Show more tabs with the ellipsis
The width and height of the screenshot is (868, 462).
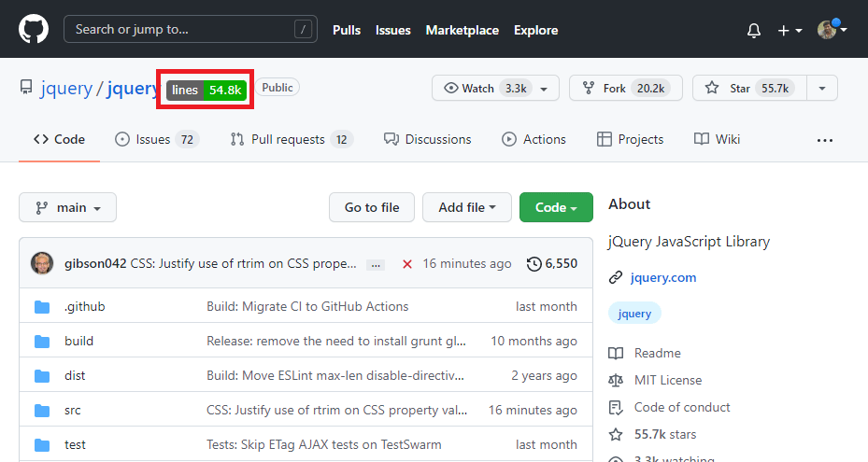click(825, 141)
